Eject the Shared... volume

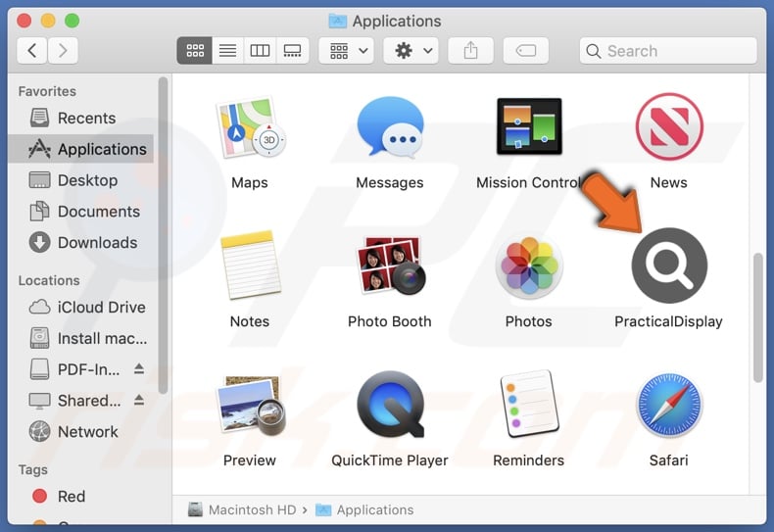139,400
